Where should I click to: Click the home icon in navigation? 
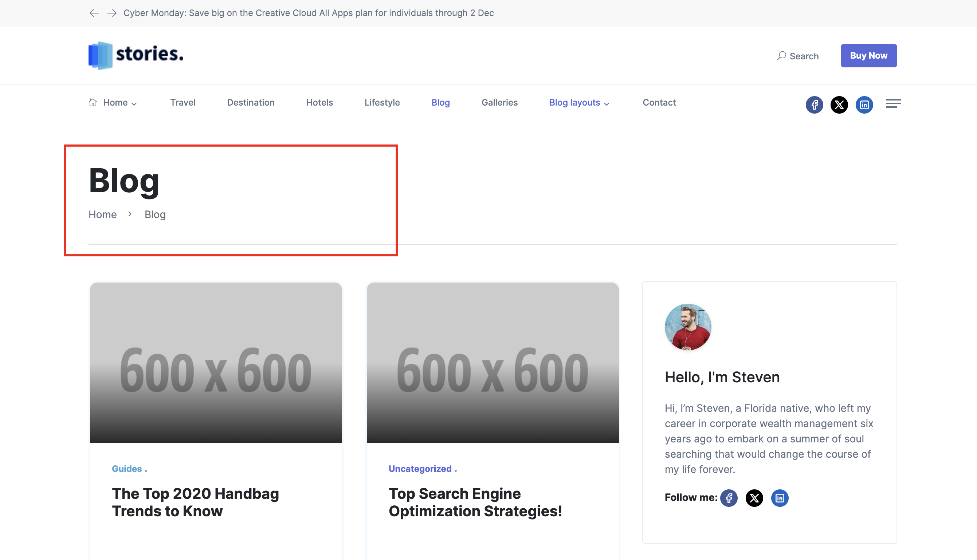(93, 102)
